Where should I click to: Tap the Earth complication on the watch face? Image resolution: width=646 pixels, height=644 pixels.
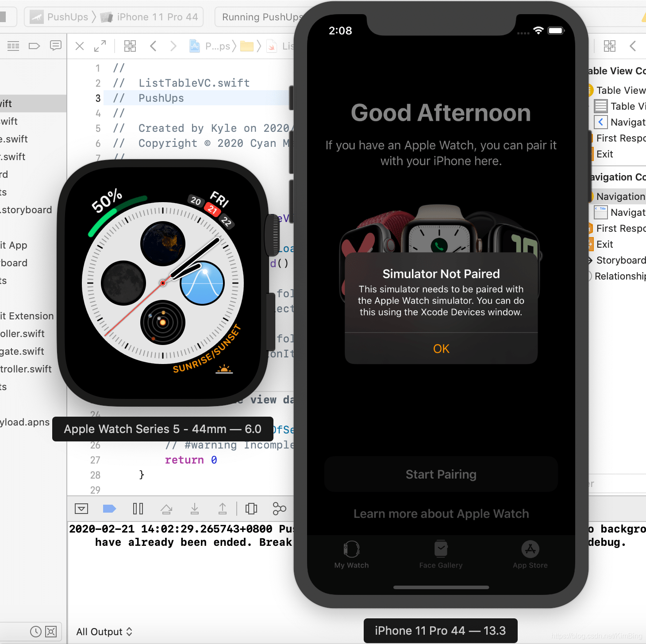tap(163, 243)
